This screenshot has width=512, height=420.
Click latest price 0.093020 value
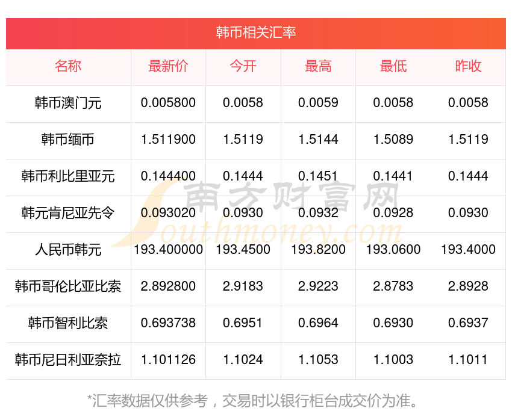(x=168, y=213)
